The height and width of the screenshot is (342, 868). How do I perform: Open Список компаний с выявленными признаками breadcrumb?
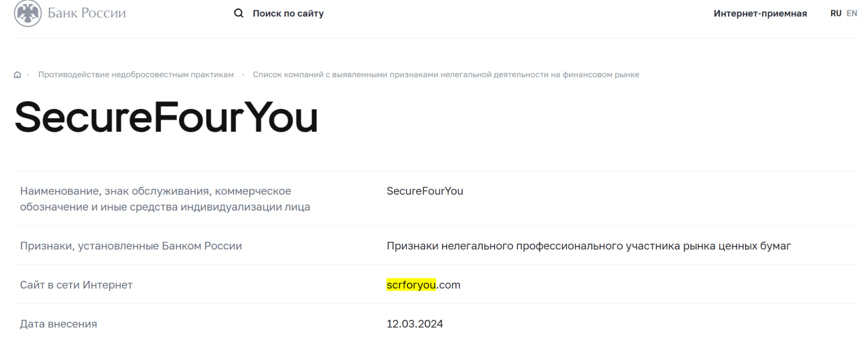(x=446, y=75)
